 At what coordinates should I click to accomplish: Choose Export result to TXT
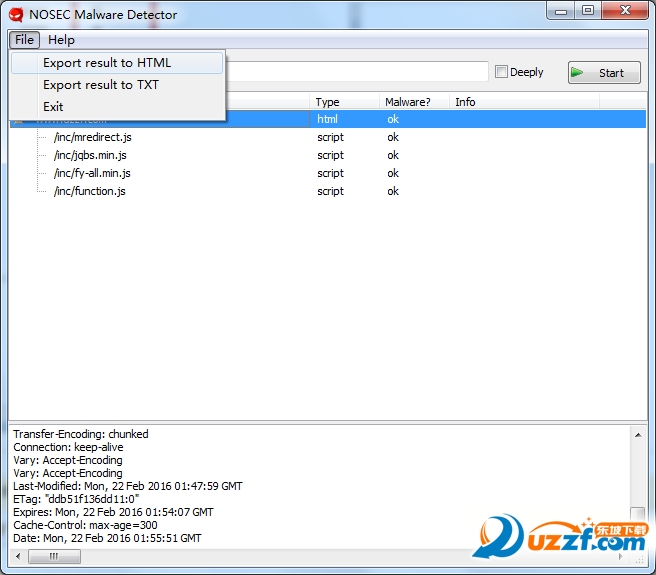pyautogui.click(x=117, y=85)
